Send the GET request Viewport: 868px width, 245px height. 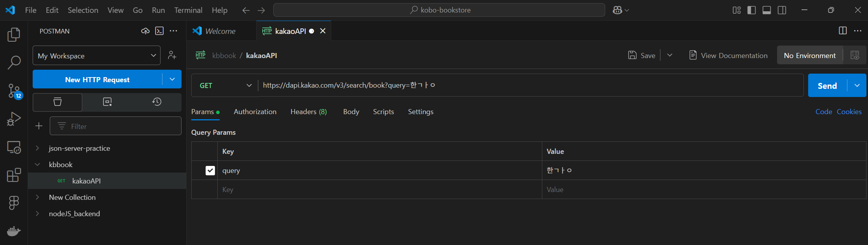[827, 86]
